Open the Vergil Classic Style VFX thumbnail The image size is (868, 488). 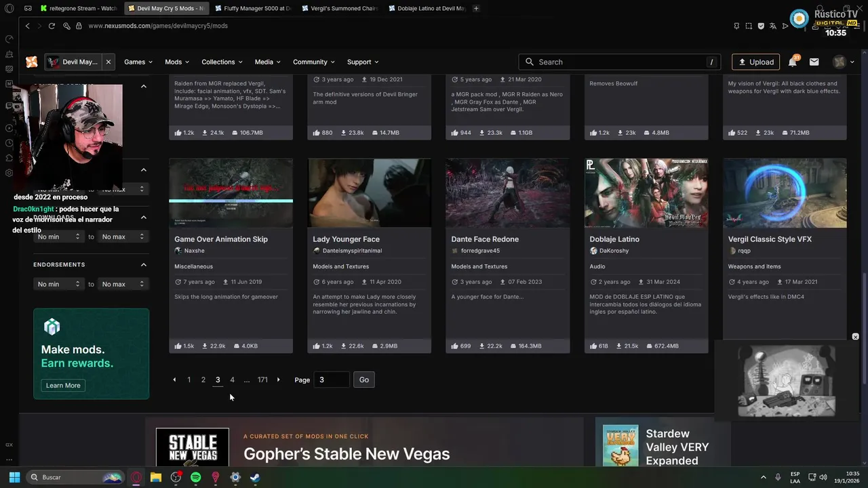click(x=785, y=193)
